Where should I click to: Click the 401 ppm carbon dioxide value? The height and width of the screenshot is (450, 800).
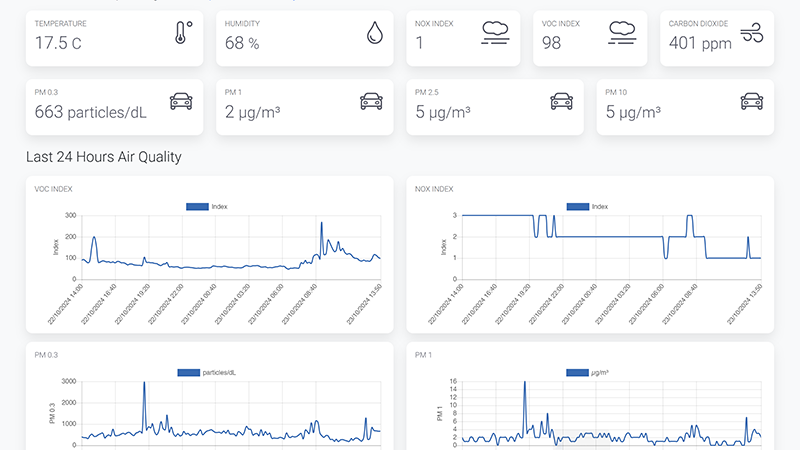click(x=700, y=43)
